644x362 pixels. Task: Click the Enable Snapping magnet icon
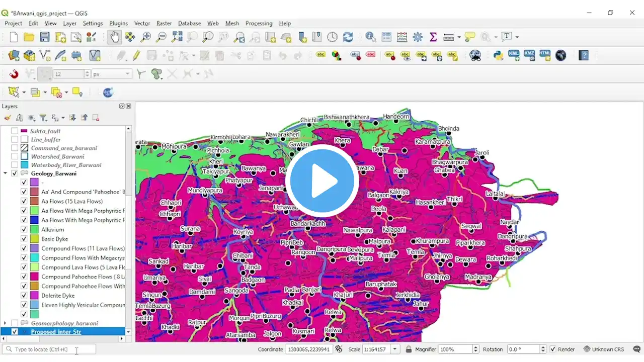(x=14, y=74)
